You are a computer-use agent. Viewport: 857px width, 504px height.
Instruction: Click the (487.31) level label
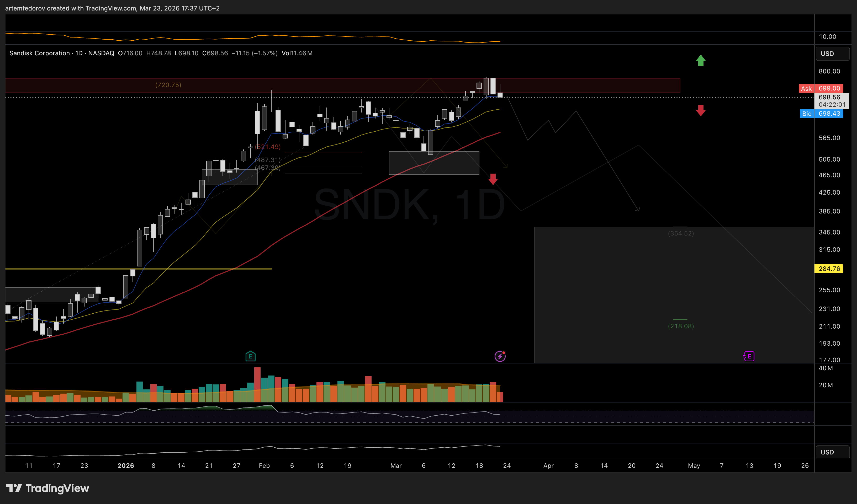pos(268,160)
